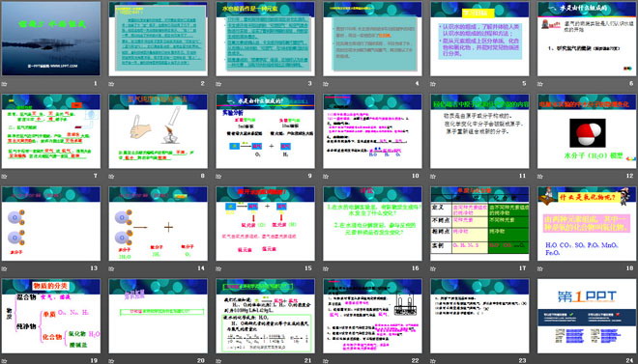Click slide number label "1"

coord(96,84)
